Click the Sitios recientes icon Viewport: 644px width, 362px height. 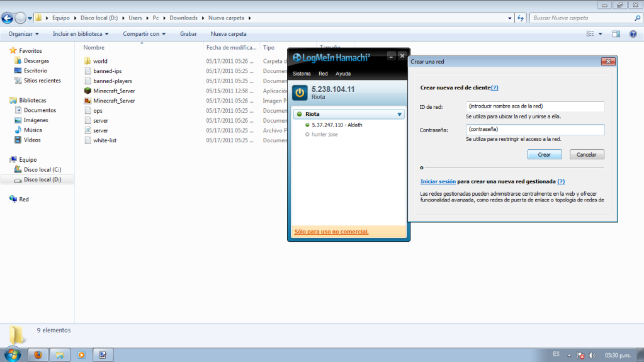(x=18, y=80)
